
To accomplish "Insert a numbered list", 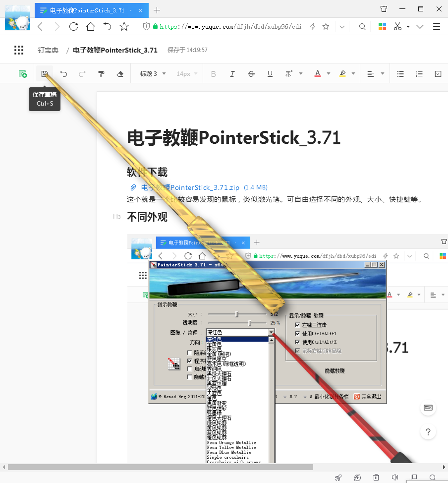I will pyautogui.click(x=419, y=73).
